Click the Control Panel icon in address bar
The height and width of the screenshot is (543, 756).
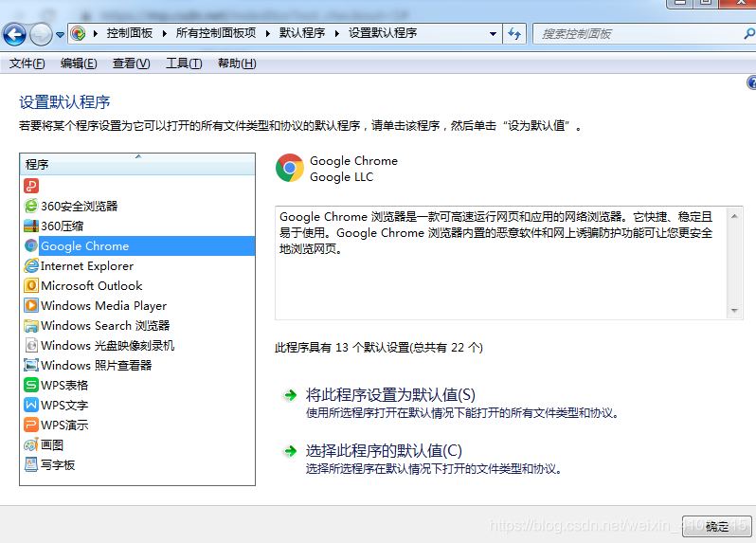[x=78, y=33]
